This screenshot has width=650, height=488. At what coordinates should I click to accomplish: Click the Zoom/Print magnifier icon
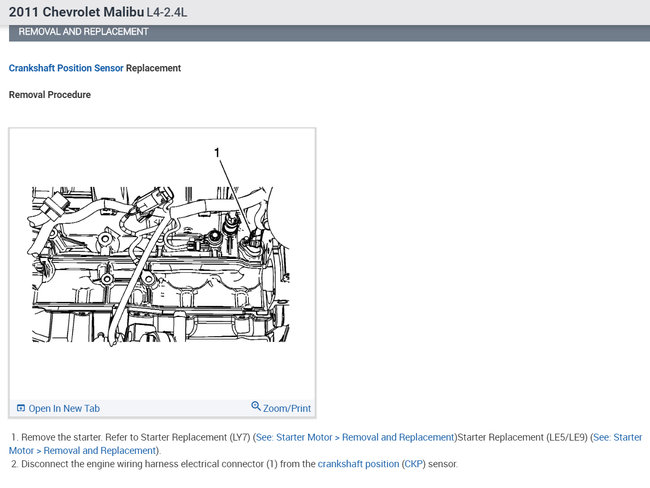point(256,405)
